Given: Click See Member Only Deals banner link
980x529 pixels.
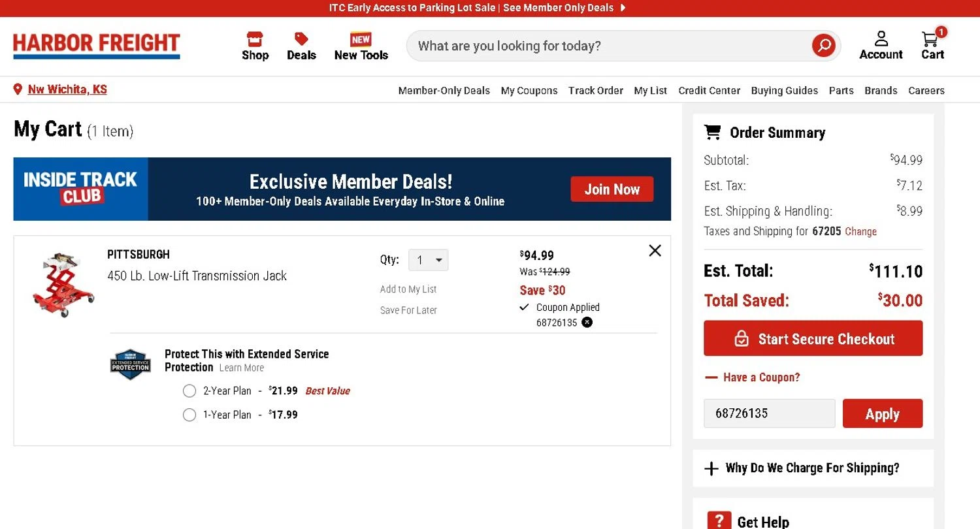Looking at the screenshot, I should [x=559, y=8].
